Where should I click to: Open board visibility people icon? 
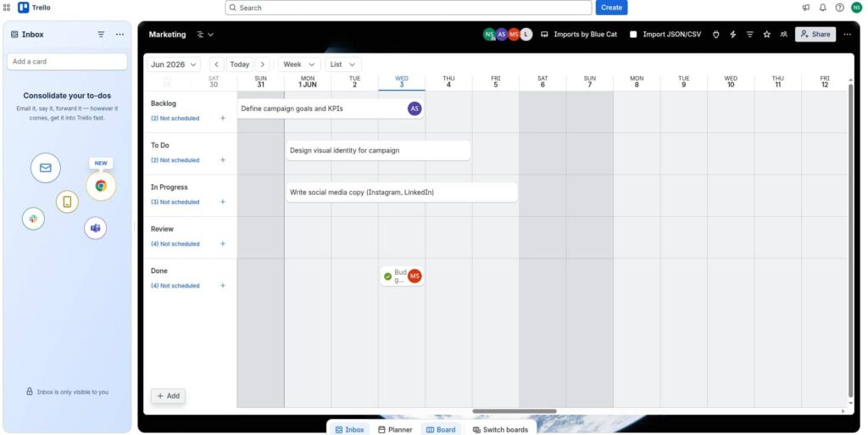pos(783,34)
